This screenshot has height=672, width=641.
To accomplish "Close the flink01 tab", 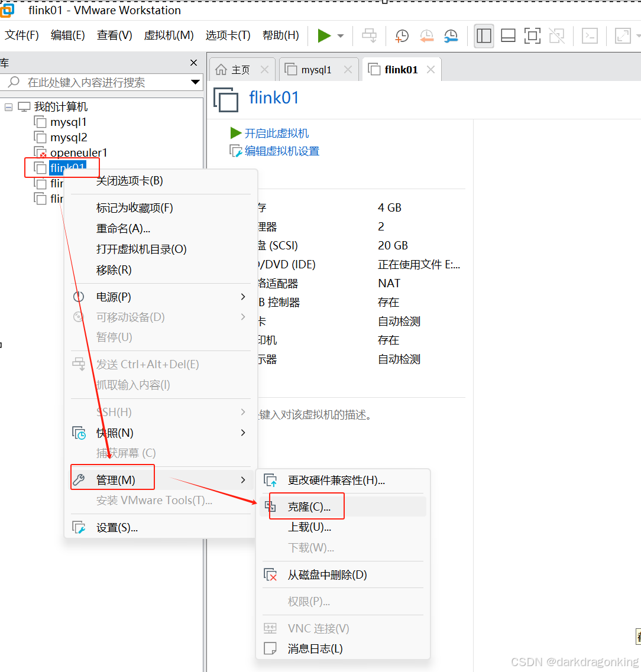I will coord(430,69).
